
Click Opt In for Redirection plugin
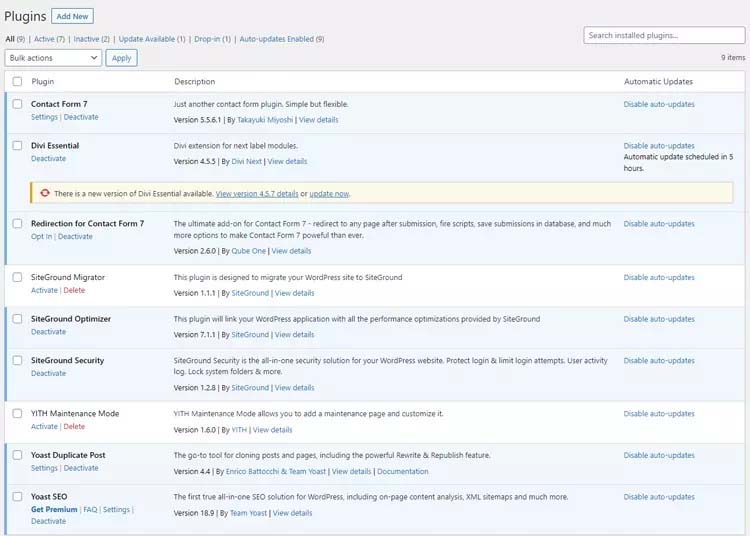pyautogui.click(x=42, y=237)
